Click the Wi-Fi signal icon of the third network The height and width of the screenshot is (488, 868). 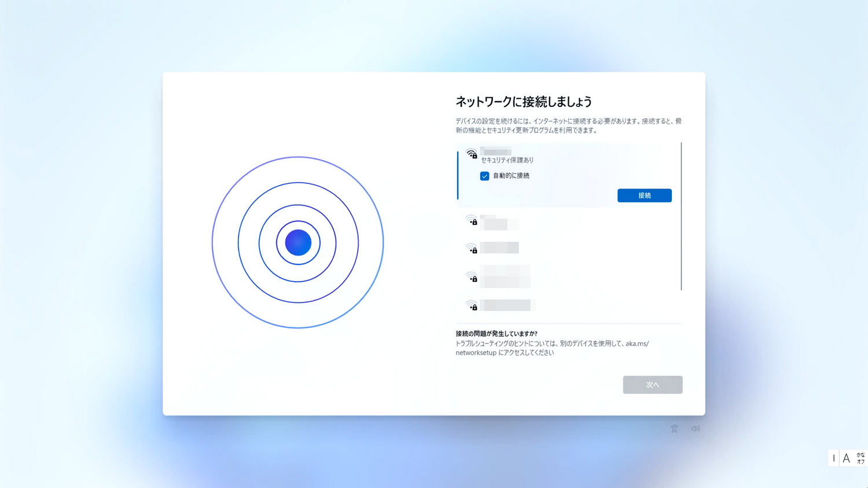[471, 247]
